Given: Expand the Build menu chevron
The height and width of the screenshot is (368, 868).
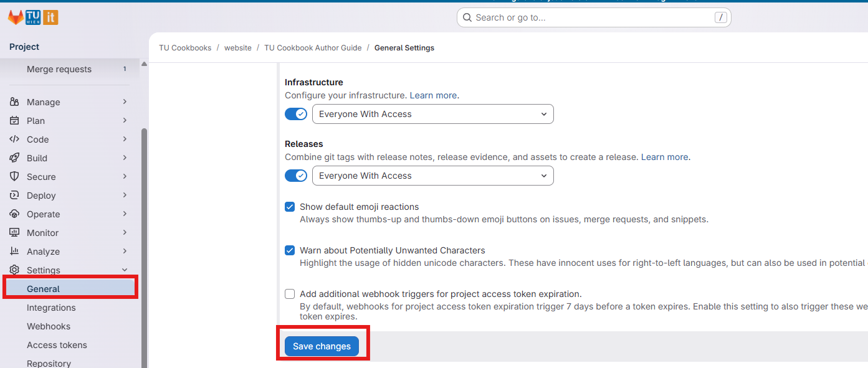Looking at the screenshot, I should click(x=125, y=158).
